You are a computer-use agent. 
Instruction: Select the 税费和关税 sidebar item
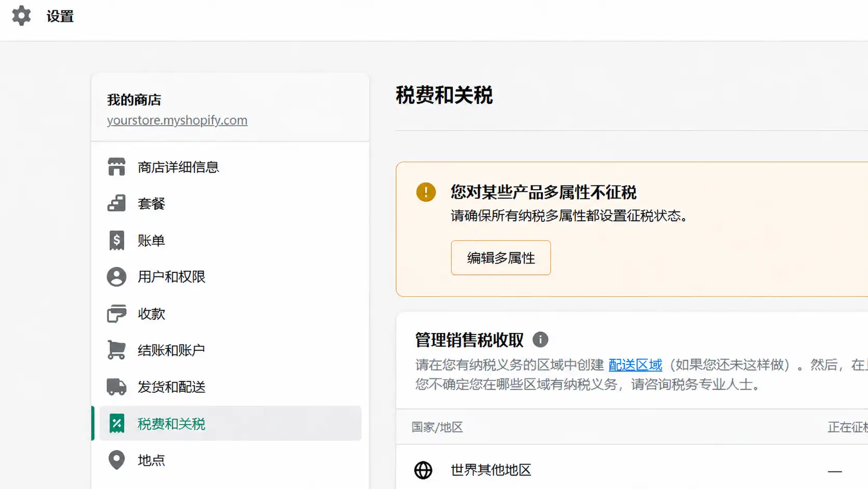(x=230, y=424)
